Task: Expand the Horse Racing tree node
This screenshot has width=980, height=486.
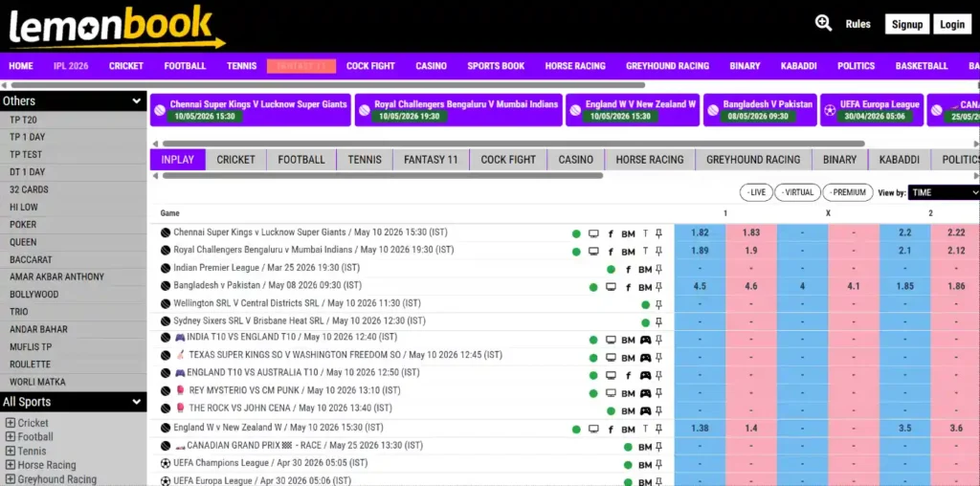Action: pos(10,465)
